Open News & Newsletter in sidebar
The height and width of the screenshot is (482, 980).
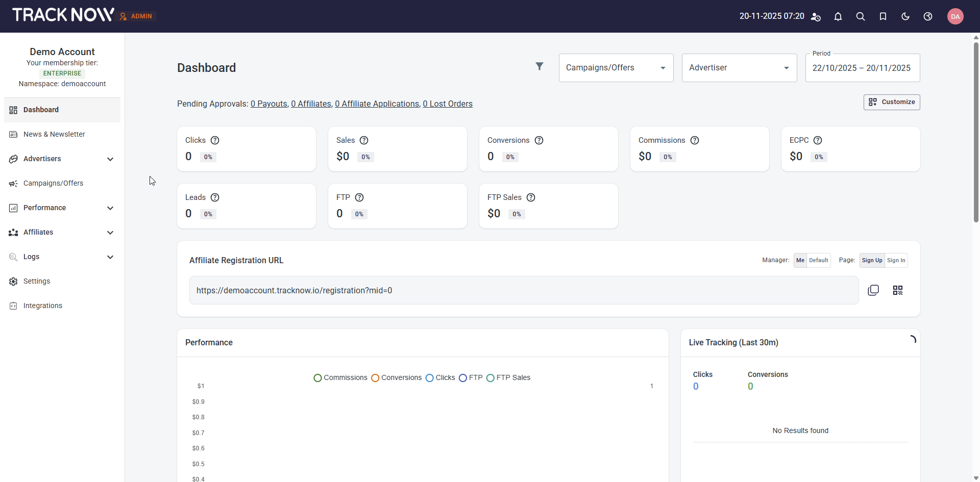tap(54, 134)
